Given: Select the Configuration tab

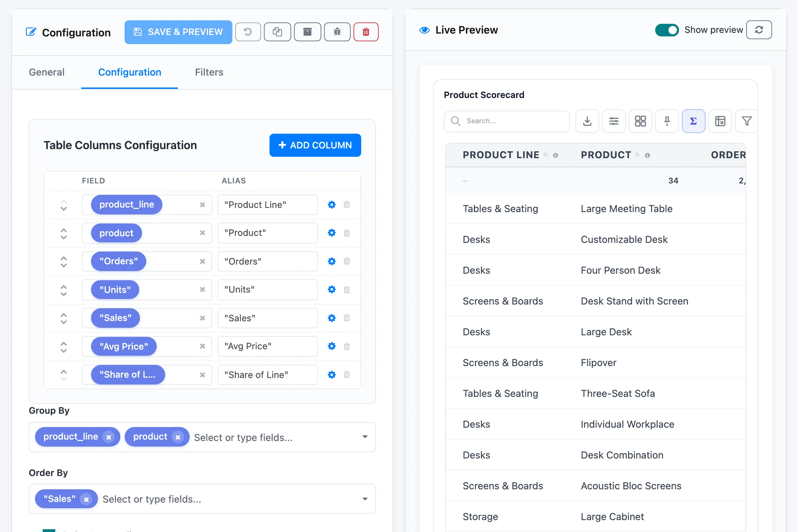Looking at the screenshot, I should [x=129, y=72].
